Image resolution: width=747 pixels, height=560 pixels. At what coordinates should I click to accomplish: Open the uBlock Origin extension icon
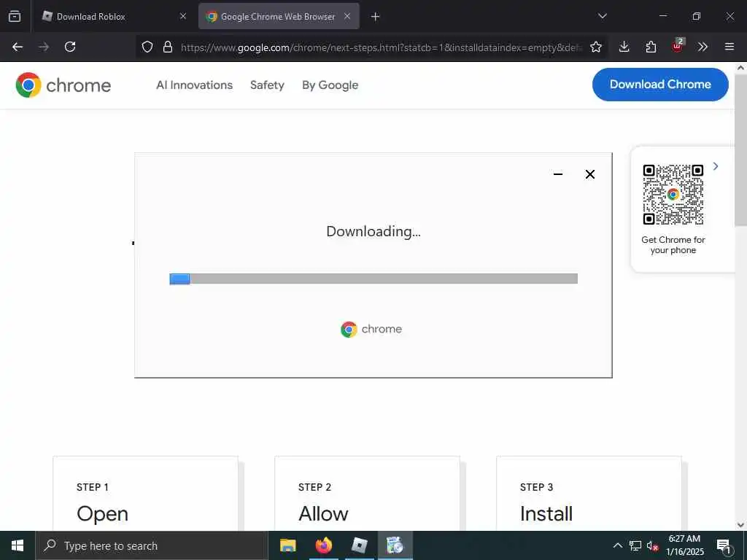pyautogui.click(x=678, y=46)
